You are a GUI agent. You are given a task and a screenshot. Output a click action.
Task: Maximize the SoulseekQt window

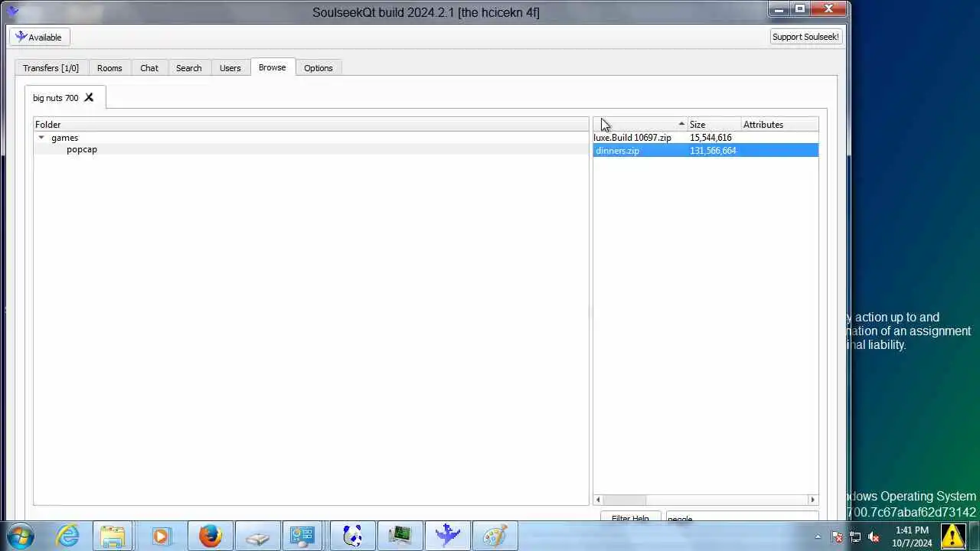tap(800, 9)
